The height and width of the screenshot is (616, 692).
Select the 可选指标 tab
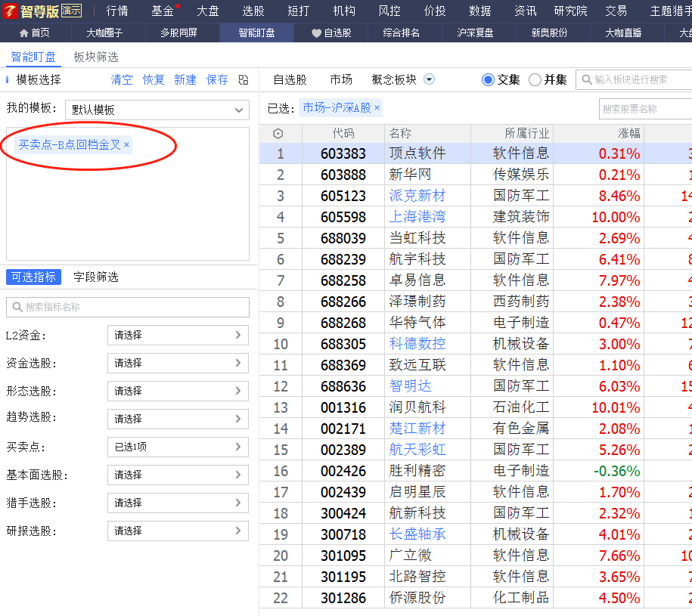pyautogui.click(x=33, y=277)
